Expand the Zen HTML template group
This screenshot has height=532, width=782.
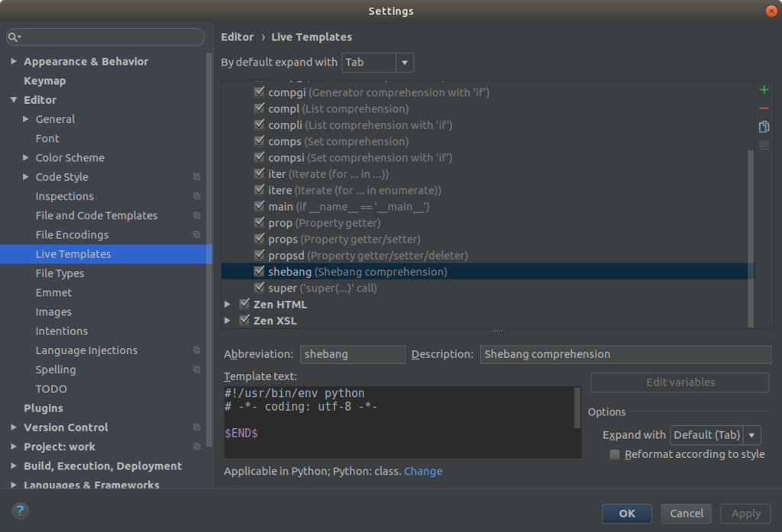(x=228, y=304)
